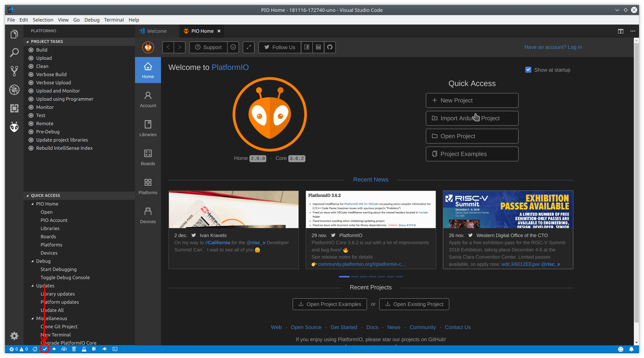
Task: Click PlatformIO Clean trash icon in status bar
Action: click(74, 349)
